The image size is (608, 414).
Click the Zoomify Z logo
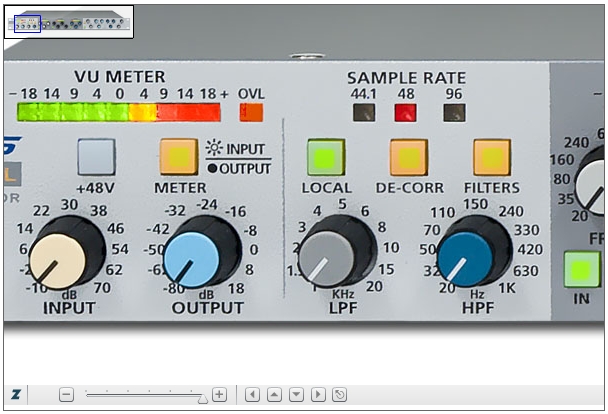(16, 395)
